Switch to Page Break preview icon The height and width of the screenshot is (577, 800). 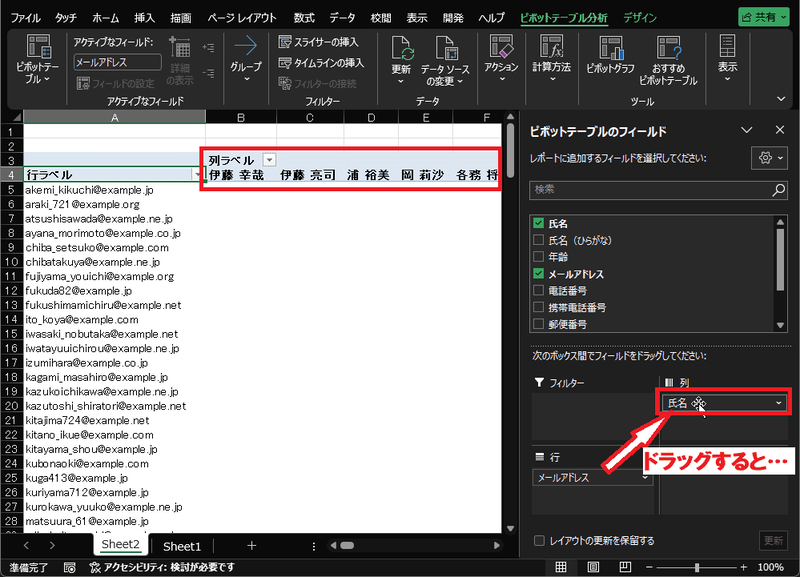pos(625,567)
